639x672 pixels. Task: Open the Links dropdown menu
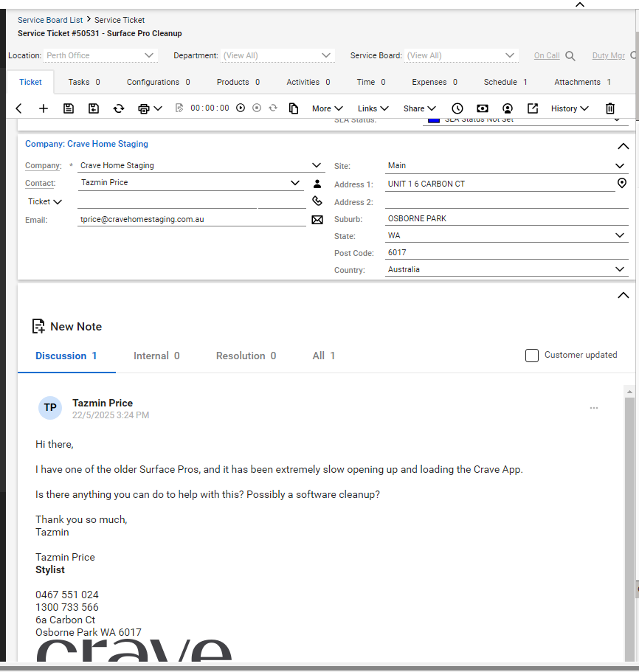coord(373,108)
